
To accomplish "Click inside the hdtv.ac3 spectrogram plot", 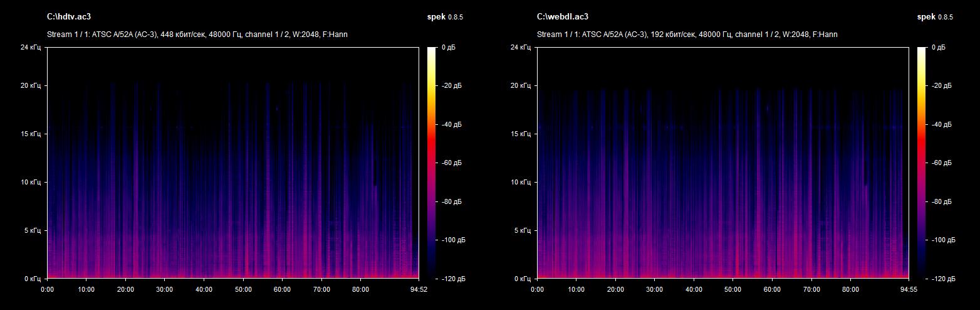I will [x=232, y=163].
